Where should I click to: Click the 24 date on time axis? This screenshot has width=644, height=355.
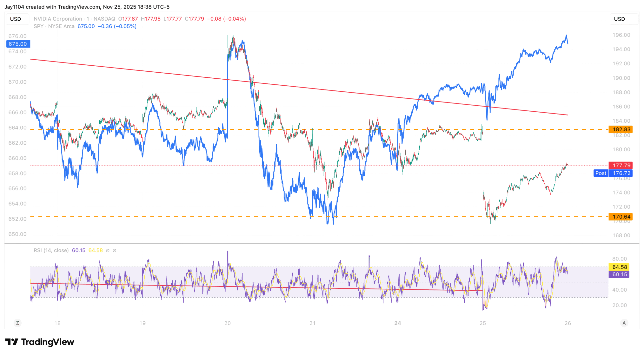point(397,323)
